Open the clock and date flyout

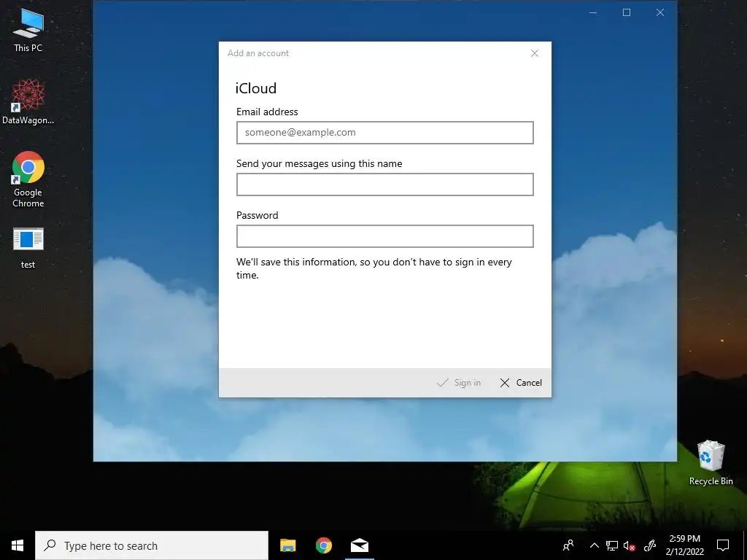pos(684,545)
